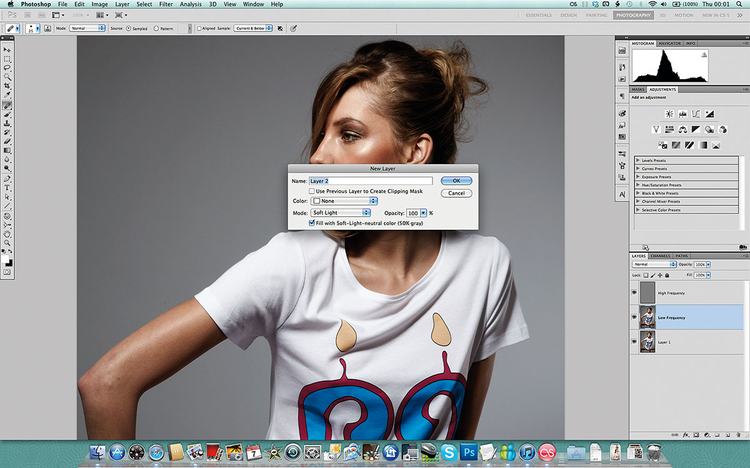Open the Sample dropdown Current & Below
Screen dimensions: 750x468
pos(253,28)
